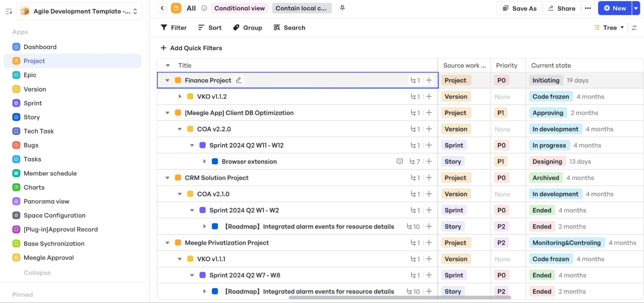Image resolution: width=644 pixels, height=303 pixels.
Task: Click the Member schedule icon in the sidebar
Action: [16, 173]
